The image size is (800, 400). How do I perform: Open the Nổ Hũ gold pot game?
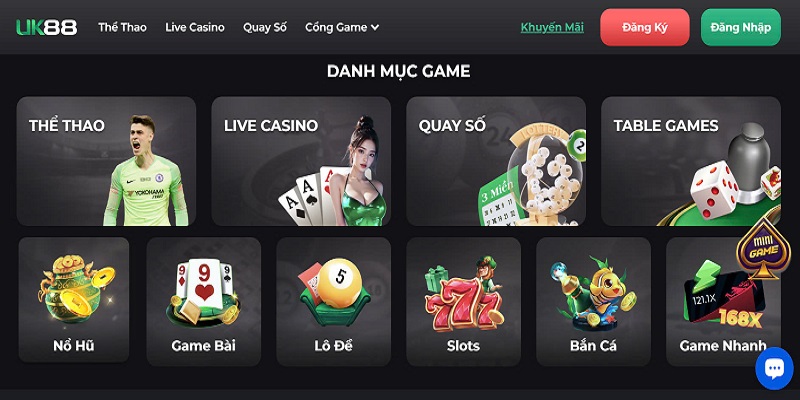(x=74, y=300)
